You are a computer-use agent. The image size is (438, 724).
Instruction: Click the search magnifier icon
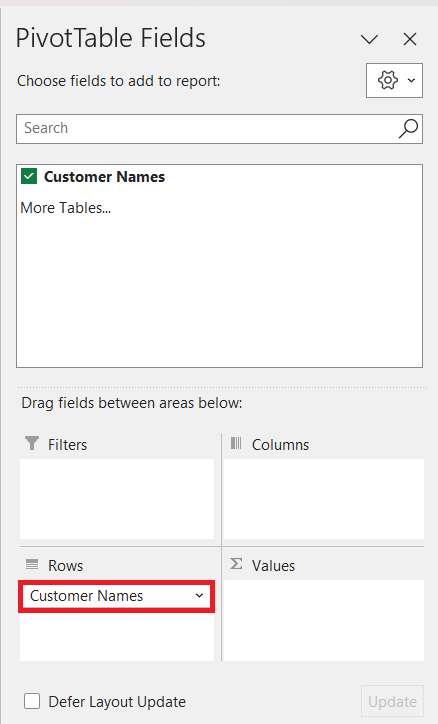(408, 129)
